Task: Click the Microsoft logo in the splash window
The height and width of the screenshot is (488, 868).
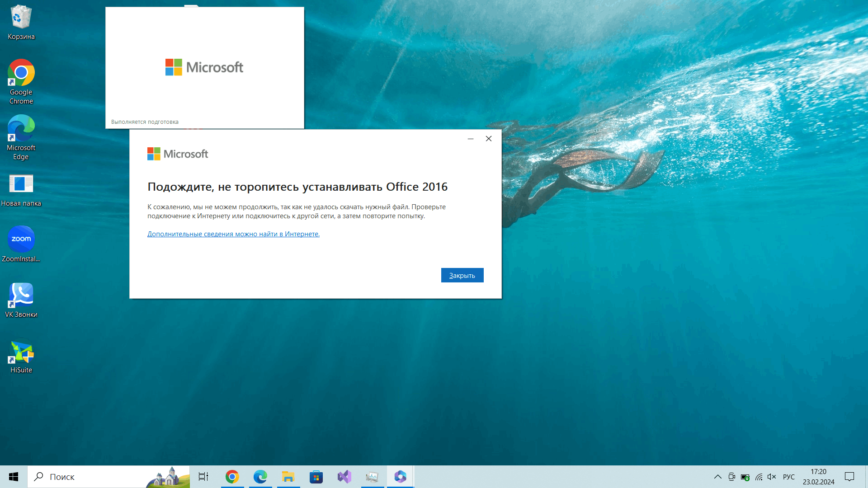Action: pyautogui.click(x=204, y=67)
